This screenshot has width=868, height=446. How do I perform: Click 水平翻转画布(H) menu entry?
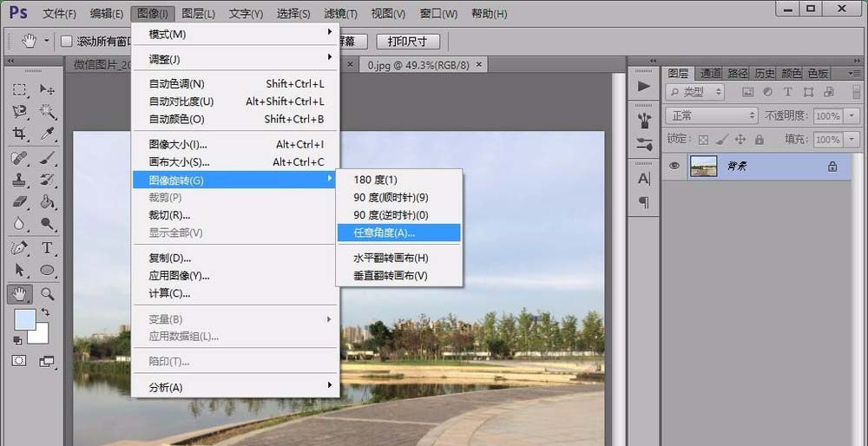click(x=391, y=258)
